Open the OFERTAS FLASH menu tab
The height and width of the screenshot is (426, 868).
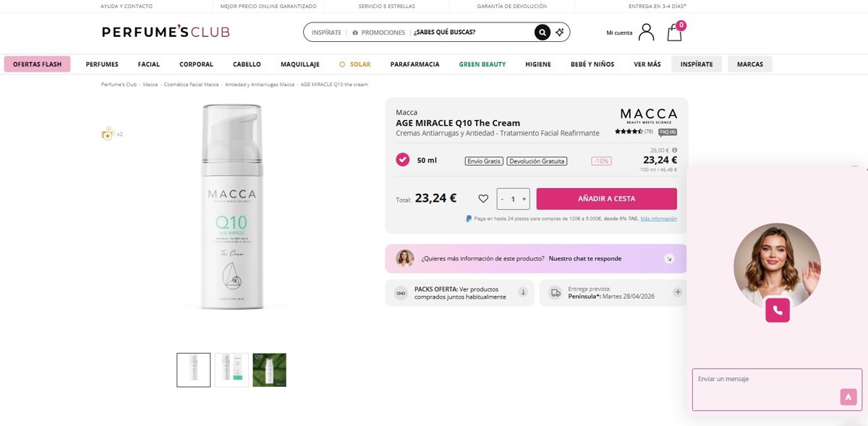pos(37,64)
